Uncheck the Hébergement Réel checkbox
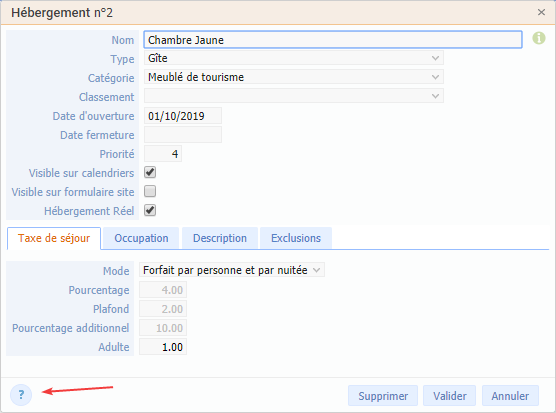The width and height of the screenshot is (556, 413). point(150,211)
